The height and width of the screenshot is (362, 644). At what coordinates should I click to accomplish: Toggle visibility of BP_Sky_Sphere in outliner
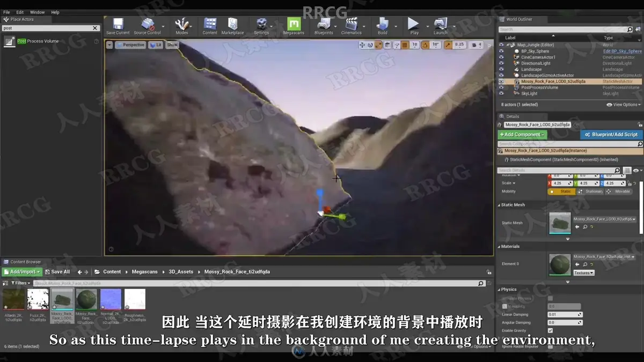click(501, 51)
